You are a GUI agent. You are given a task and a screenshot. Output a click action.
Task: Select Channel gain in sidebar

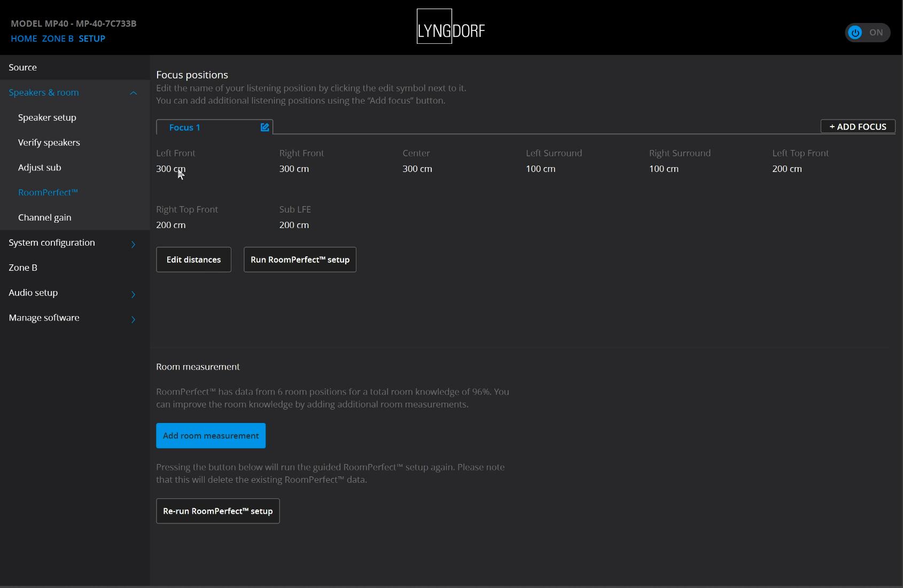(45, 217)
